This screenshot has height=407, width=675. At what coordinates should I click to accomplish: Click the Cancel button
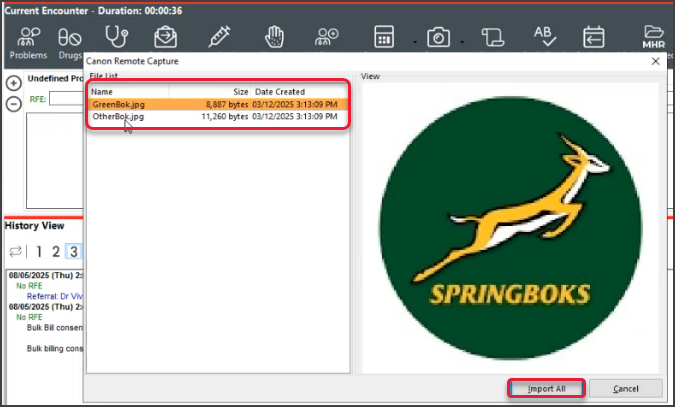click(625, 388)
